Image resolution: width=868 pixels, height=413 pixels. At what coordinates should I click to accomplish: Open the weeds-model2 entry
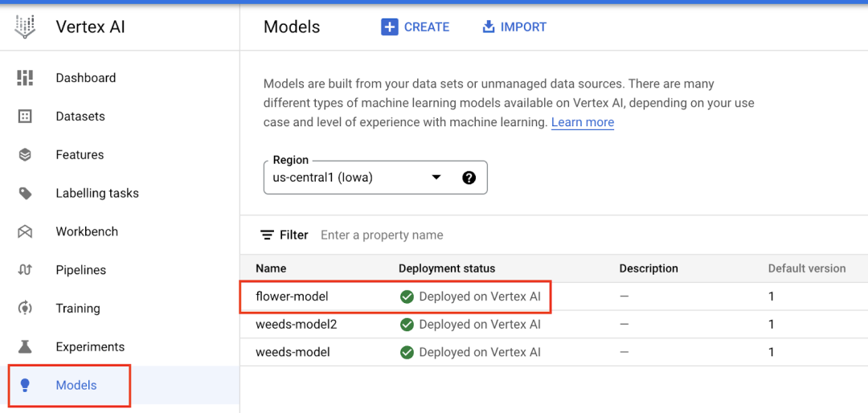(296, 325)
